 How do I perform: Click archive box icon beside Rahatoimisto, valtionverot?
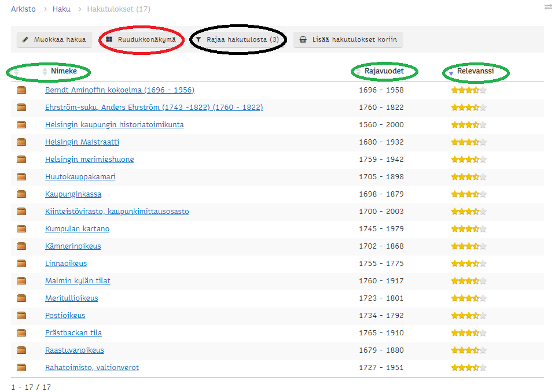tap(21, 368)
